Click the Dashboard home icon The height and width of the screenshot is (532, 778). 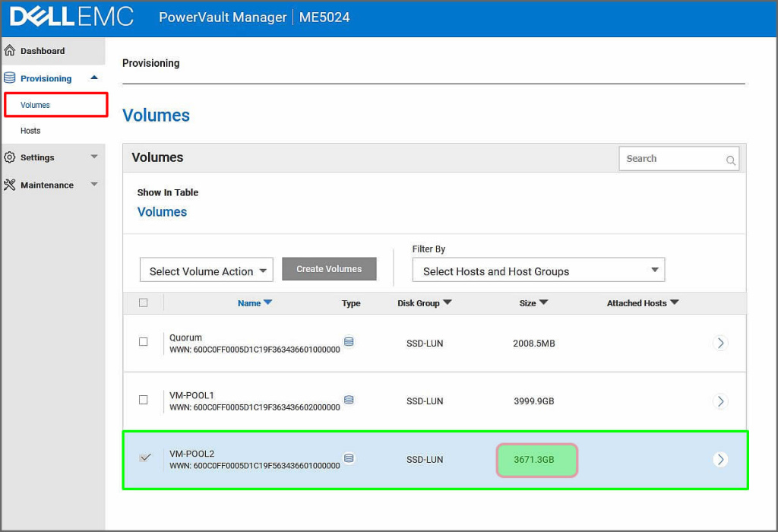pyautogui.click(x=10, y=51)
